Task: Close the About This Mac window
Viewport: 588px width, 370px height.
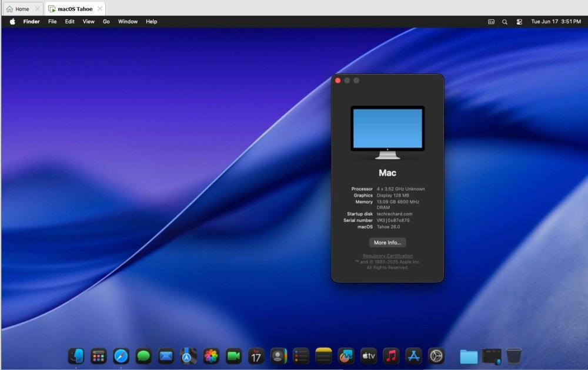Action: point(338,80)
